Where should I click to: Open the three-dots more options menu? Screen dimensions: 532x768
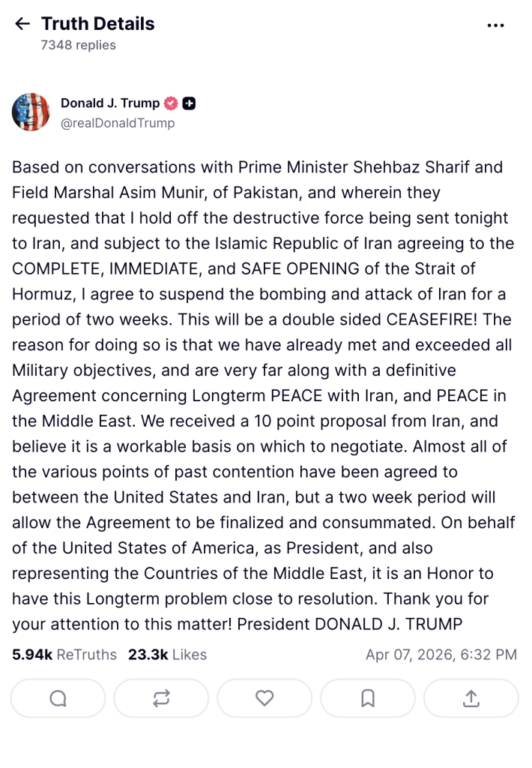coord(495,25)
